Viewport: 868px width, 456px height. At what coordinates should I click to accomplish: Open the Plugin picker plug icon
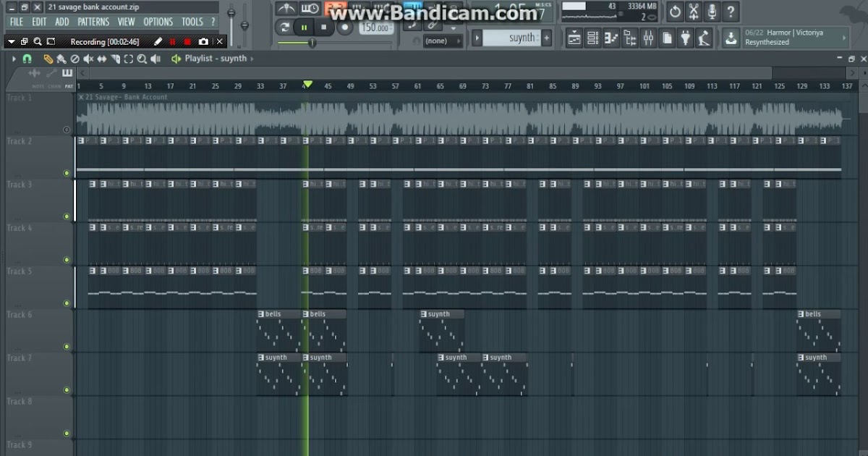click(686, 38)
